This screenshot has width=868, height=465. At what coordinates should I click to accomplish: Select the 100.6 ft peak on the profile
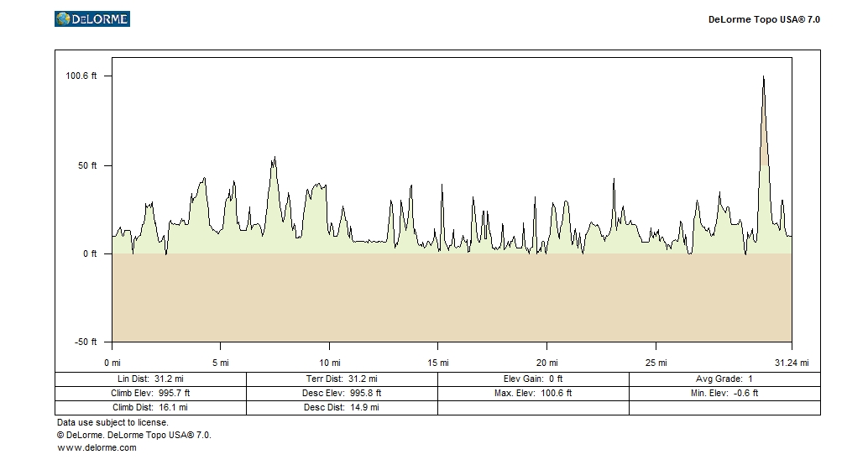[x=763, y=78]
